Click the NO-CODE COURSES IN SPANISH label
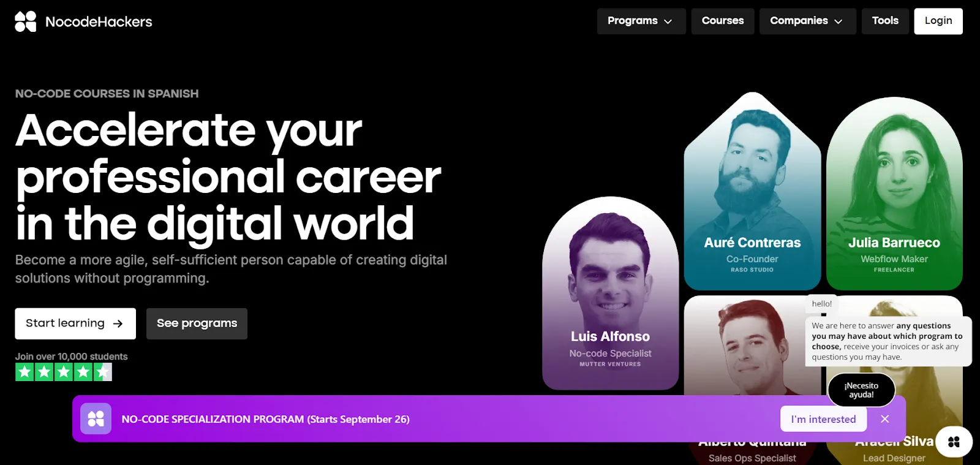Screen dimensions: 980x465 pyautogui.click(x=107, y=94)
